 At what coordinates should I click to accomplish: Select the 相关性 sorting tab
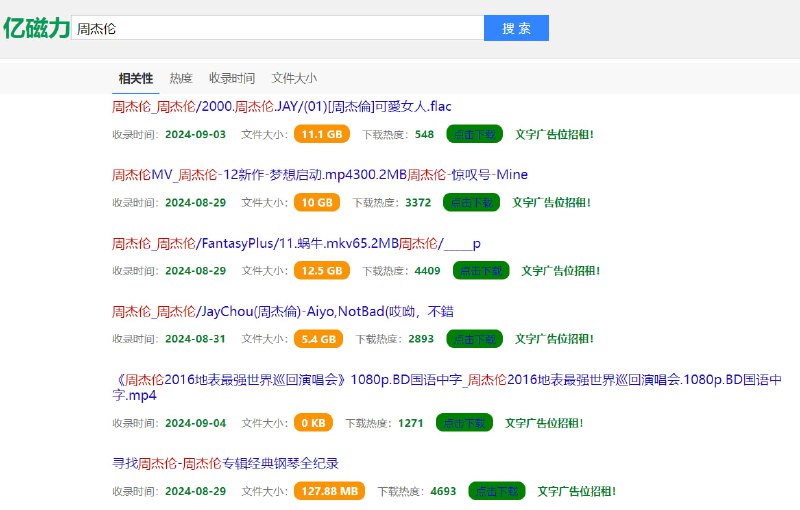(135, 78)
